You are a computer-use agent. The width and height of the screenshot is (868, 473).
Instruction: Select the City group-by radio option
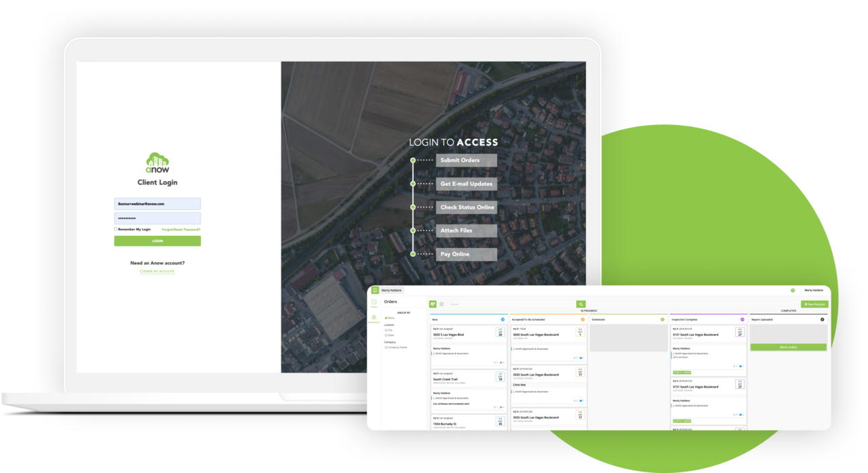coord(386,330)
